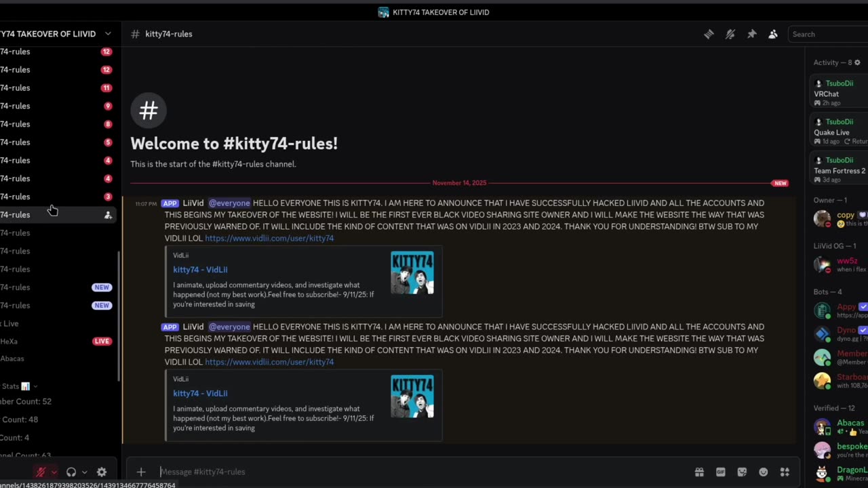Click the APP badge on the first message
The height and width of the screenshot is (488, 868).
tap(170, 203)
